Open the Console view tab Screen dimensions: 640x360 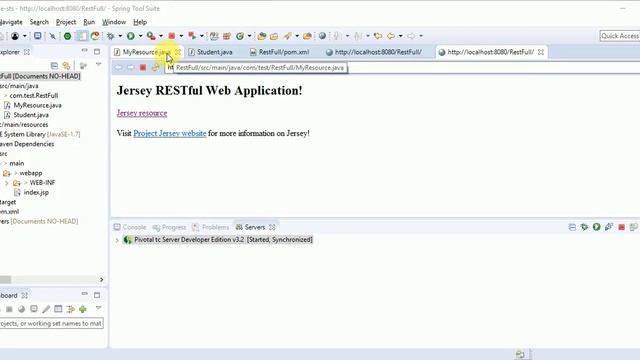coord(130,227)
